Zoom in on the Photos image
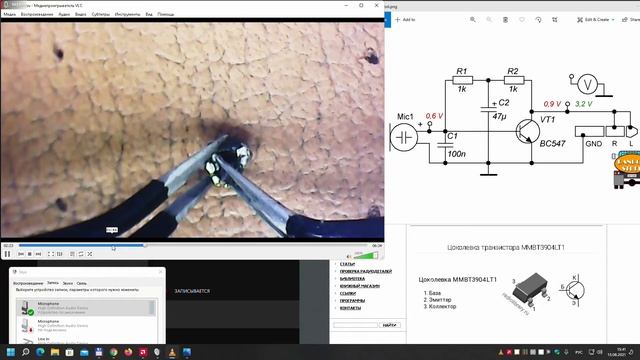 pyautogui.click(x=473, y=20)
